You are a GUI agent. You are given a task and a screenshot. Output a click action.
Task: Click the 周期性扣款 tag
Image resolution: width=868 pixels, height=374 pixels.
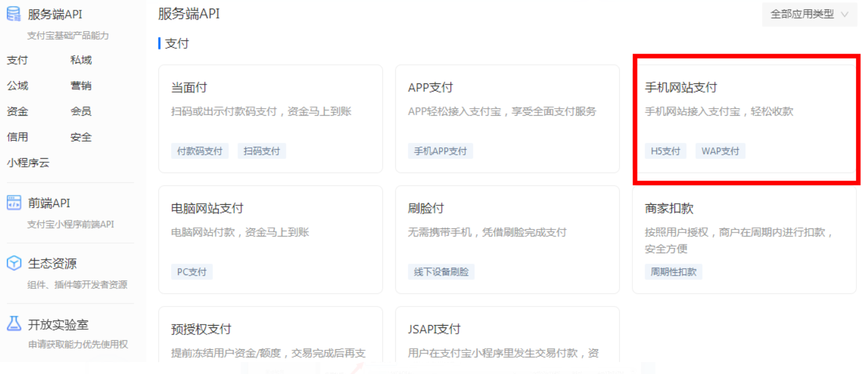(674, 272)
